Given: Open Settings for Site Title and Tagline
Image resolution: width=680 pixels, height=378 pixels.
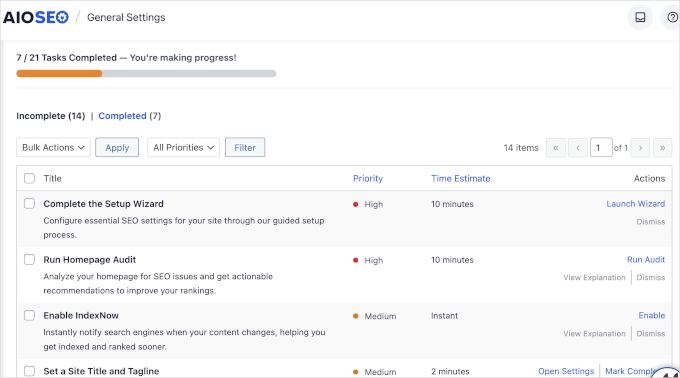Looking at the screenshot, I should 566,371.
